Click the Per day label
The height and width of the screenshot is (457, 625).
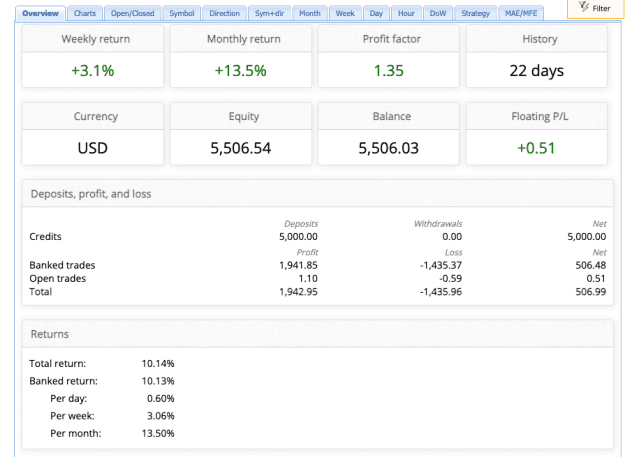(x=69, y=399)
